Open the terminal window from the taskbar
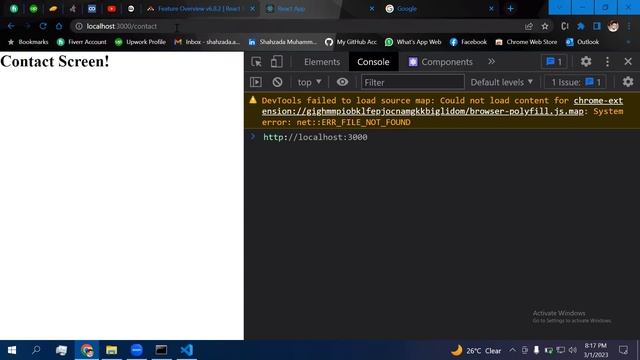Screen dimensions: 640x360 coord(161,350)
